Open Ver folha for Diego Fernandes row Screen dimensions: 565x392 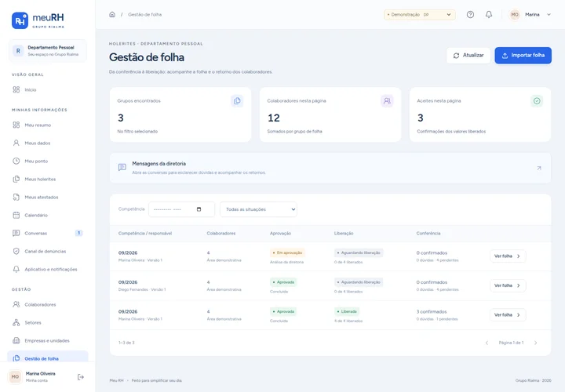tap(508, 285)
